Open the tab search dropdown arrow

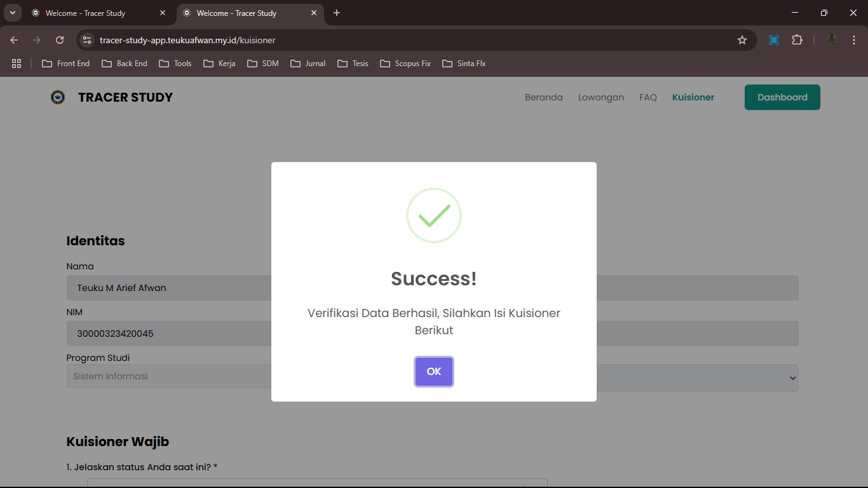pyautogui.click(x=12, y=13)
